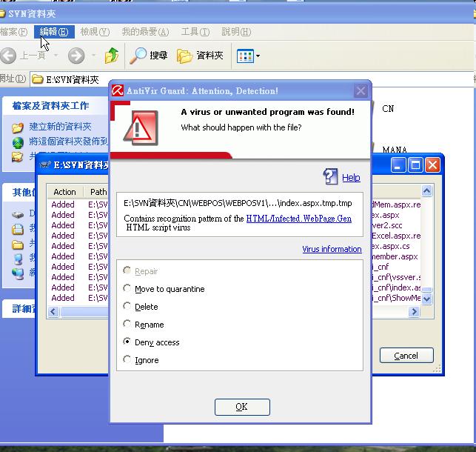
Task: Click the Help question mark icon
Action: (x=330, y=176)
